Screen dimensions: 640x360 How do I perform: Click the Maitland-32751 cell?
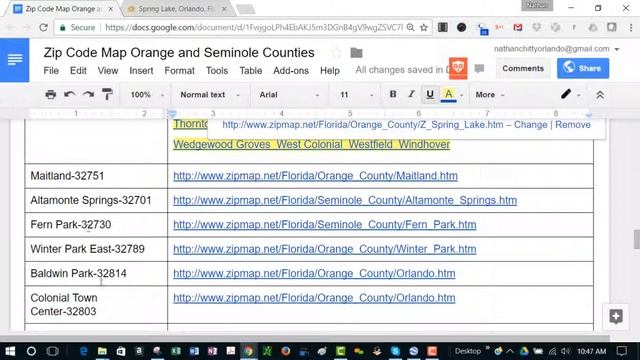(96, 176)
